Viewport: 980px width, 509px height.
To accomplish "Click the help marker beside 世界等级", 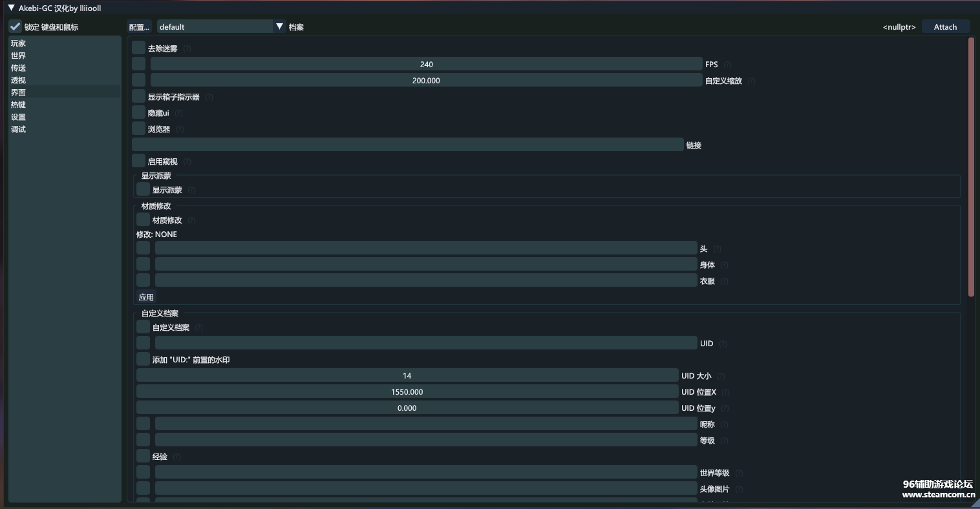I will (x=739, y=473).
